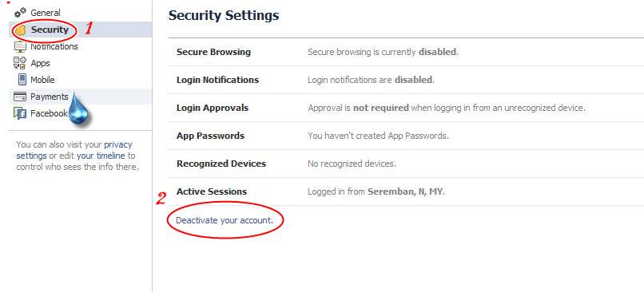Click the General gears icon
Image resolution: width=644 pixels, height=292 pixels.
20,13
